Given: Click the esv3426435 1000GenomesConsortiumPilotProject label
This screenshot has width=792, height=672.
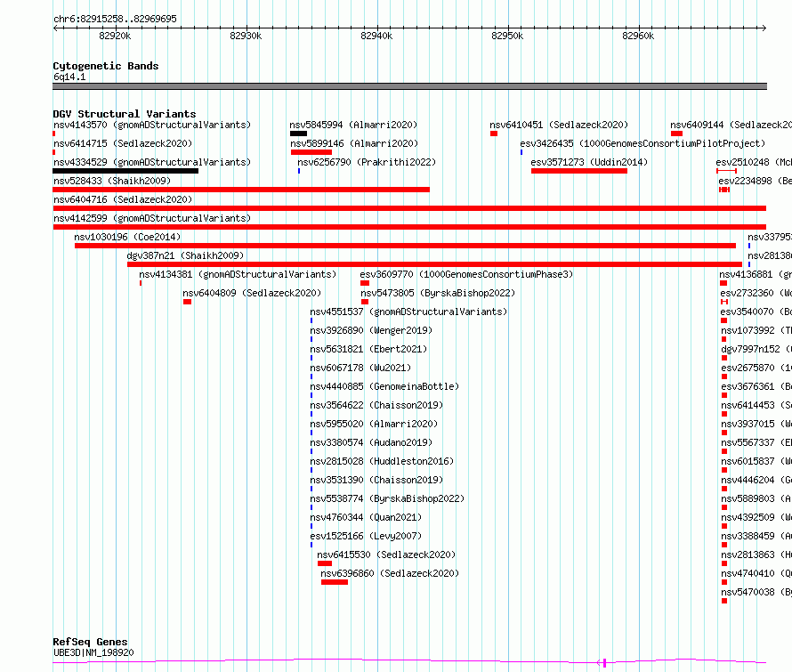Looking at the screenshot, I should pyautogui.click(x=643, y=143).
